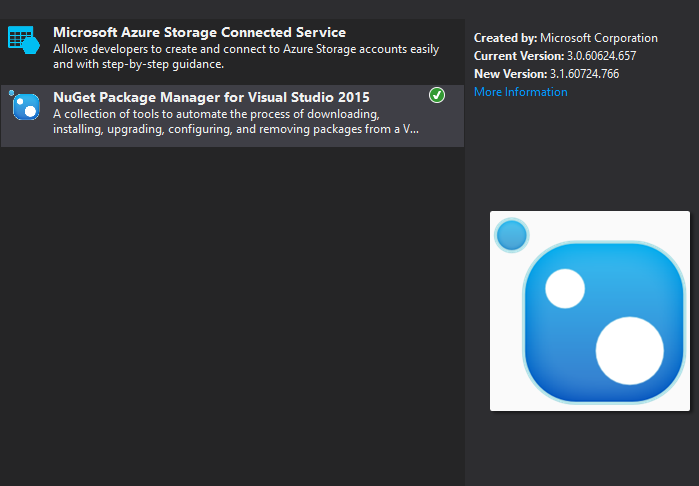Click blank details pane beneath the NuGet preview image
The width and height of the screenshot is (699, 486).
(x=582, y=450)
